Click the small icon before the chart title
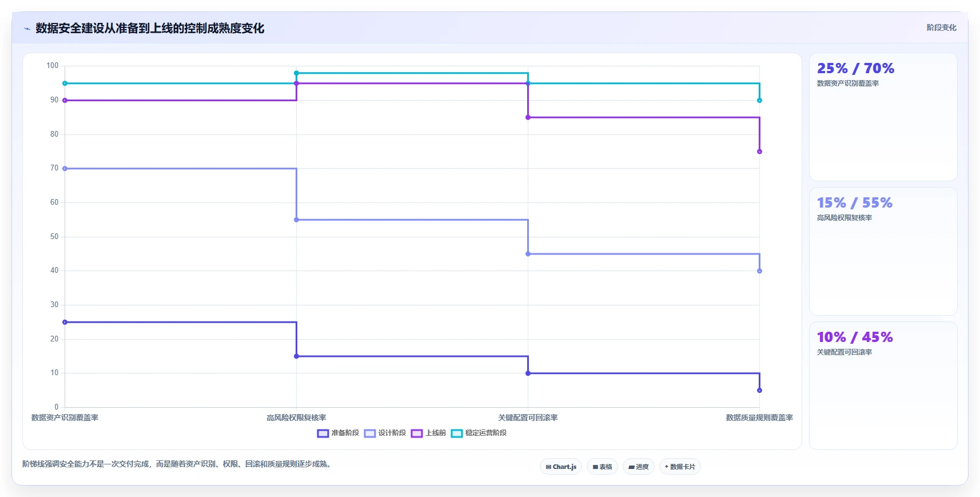This screenshot has width=980, height=497. click(27, 29)
